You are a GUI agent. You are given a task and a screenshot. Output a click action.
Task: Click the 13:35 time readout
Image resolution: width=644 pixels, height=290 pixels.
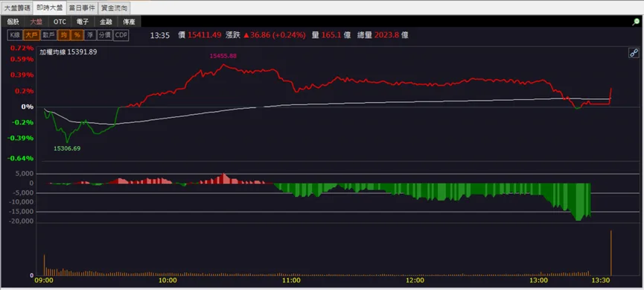click(160, 35)
